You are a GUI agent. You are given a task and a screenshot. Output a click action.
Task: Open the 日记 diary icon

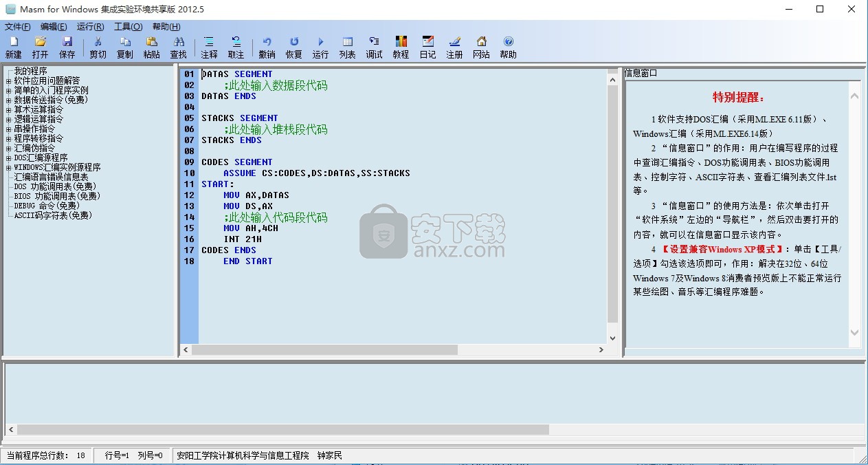(x=427, y=47)
